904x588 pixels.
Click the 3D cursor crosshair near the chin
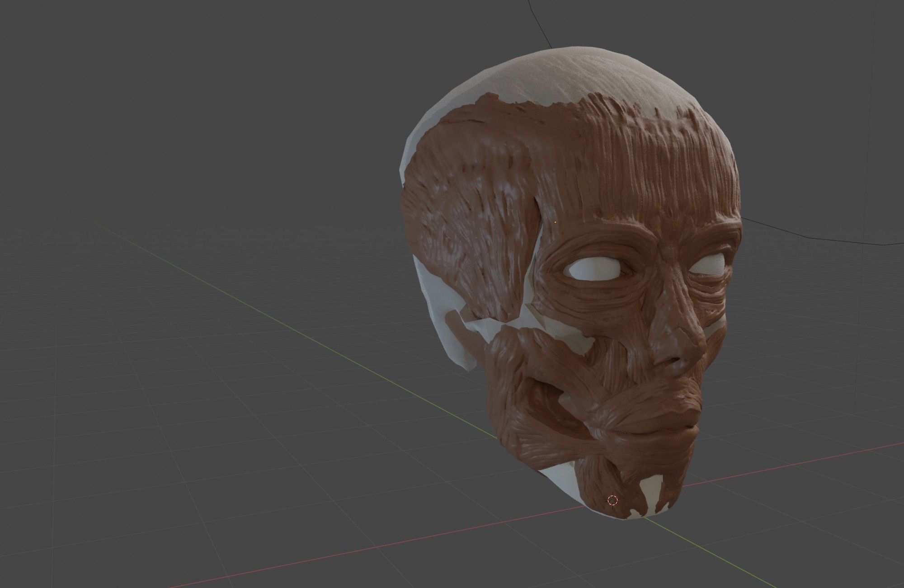(612, 500)
